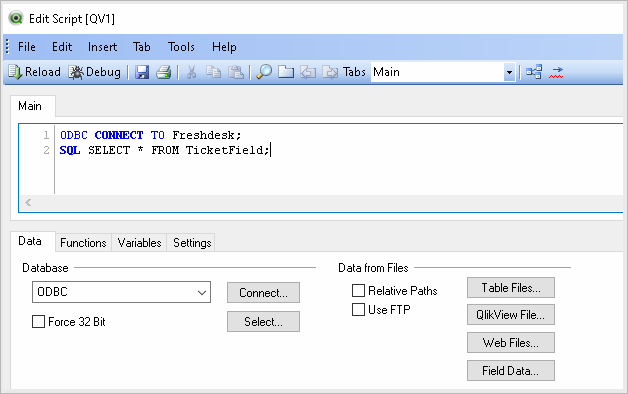Viewport: 628px width, 394px height.
Task: Click the word TicketField in script
Action: click(x=224, y=150)
